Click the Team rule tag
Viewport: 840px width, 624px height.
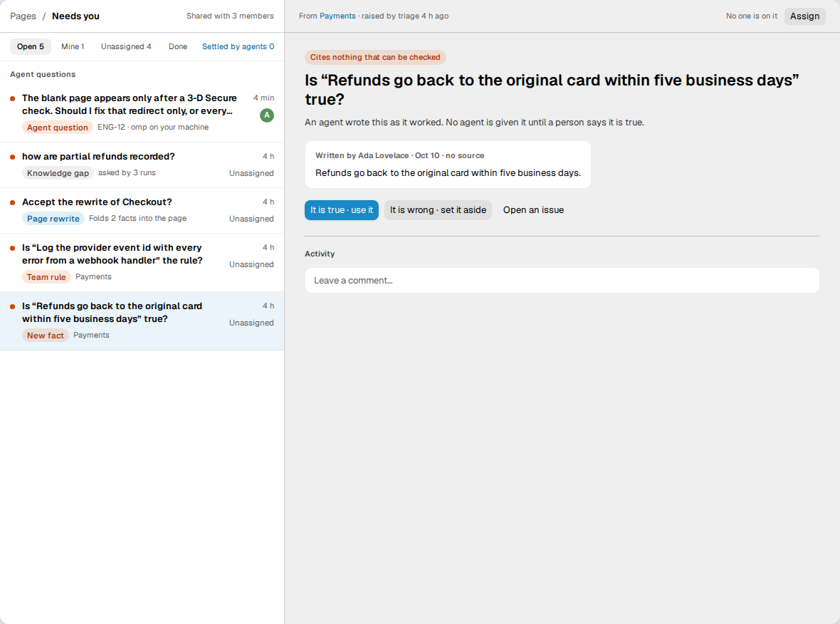tap(46, 276)
